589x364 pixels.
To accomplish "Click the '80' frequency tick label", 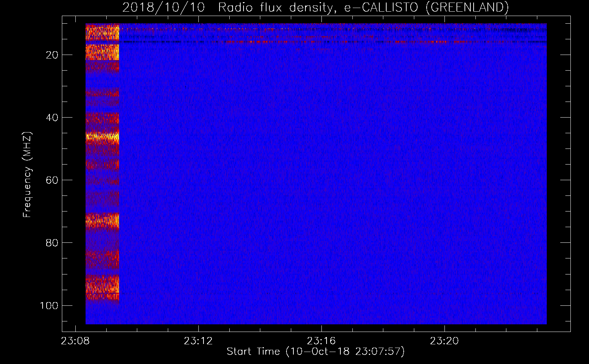I will [x=52, y=243].
